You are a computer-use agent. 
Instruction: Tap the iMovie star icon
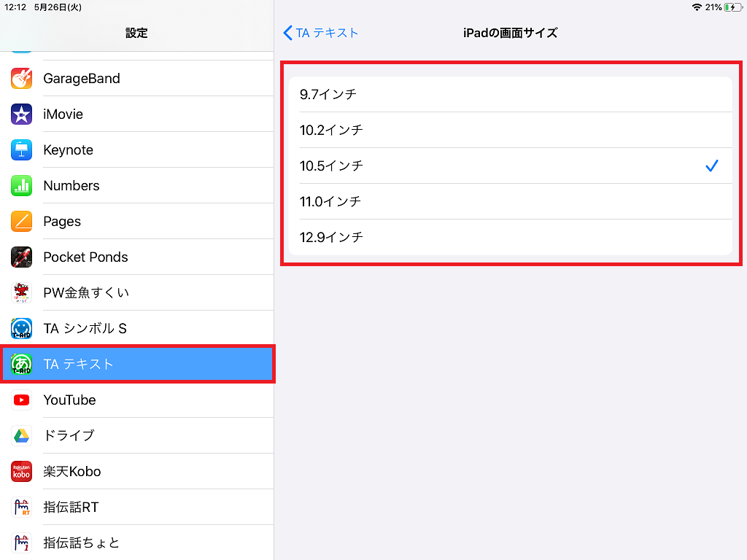pos(21,114)
